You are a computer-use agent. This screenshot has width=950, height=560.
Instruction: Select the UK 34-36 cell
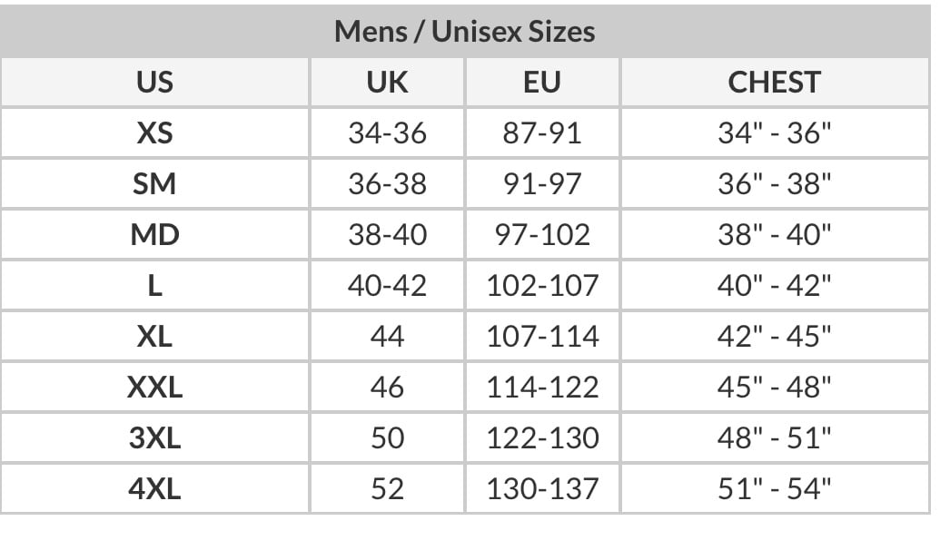(387, 133)
